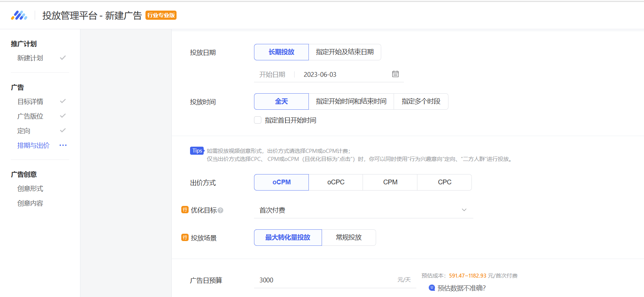
Task: Click the dropdown chevron arrow for 优化目标
Action: pyautogui.click(x=464, y=210)
